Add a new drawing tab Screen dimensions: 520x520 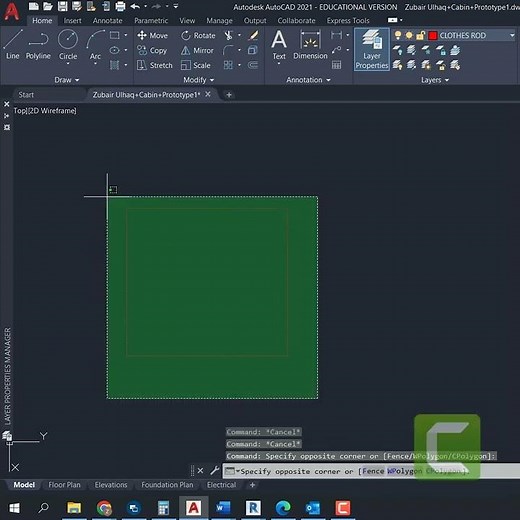coord(229,95)
